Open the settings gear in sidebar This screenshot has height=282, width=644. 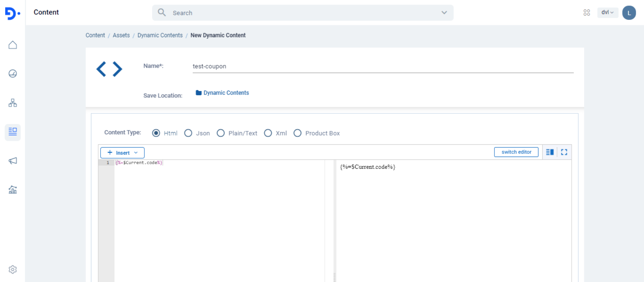pos(13,269)
